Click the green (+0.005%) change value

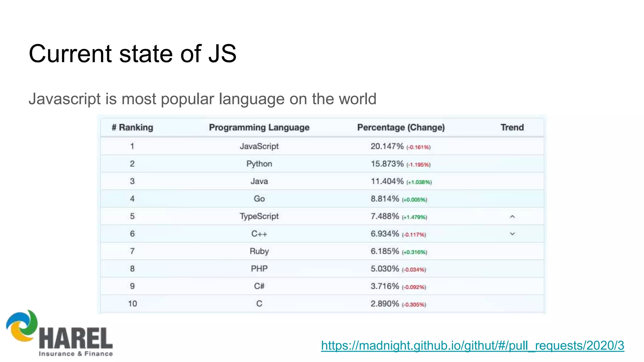coord(414,200)
